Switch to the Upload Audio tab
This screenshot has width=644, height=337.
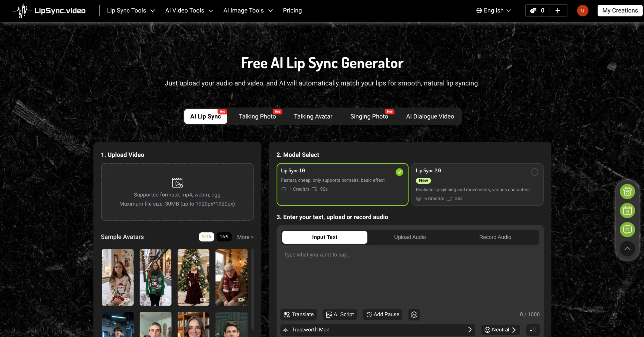[410, 237]
